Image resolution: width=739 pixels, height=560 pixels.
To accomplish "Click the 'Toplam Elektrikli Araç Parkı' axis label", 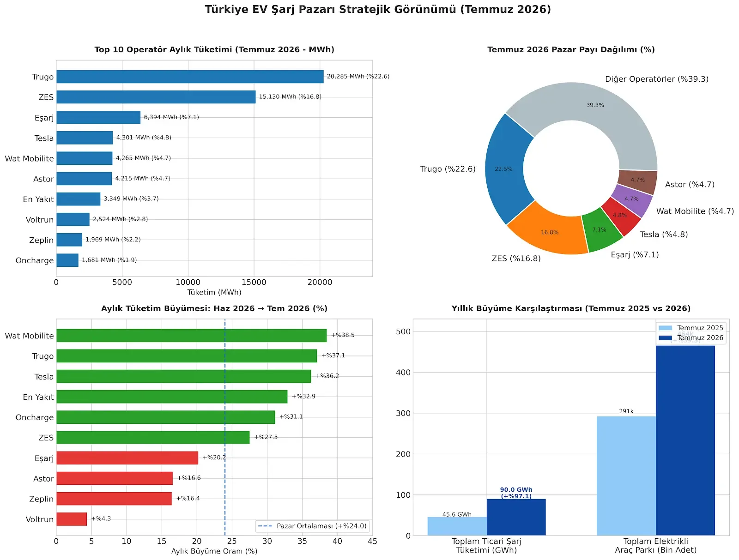I will pyautogui.click(x=656, y=546).
